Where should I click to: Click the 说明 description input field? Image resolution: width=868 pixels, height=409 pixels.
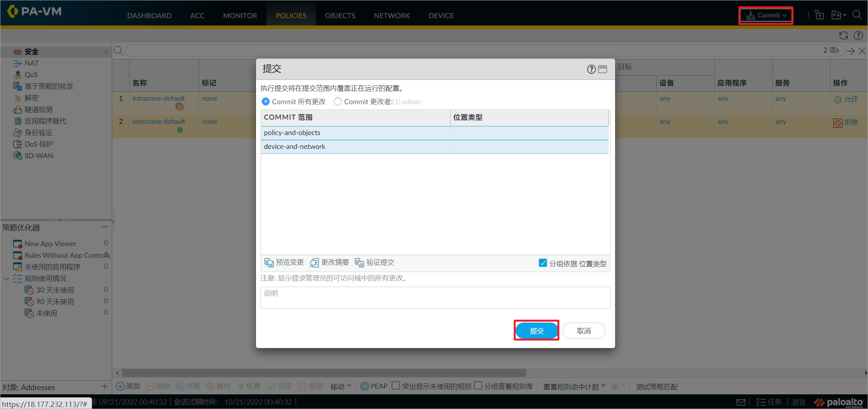(x=435, y=297)
